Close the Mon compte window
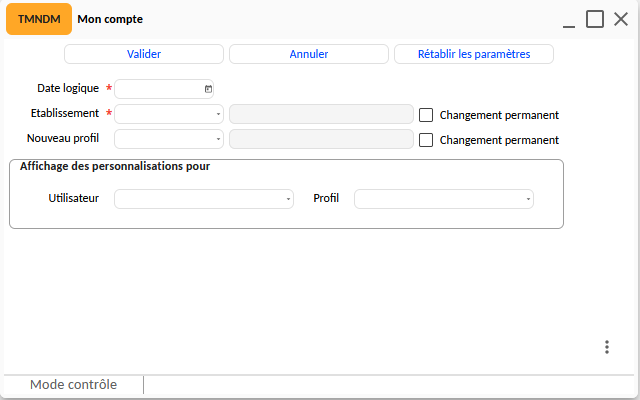The height and width of the screenshot is (400, 640). (x=621, y=19)
